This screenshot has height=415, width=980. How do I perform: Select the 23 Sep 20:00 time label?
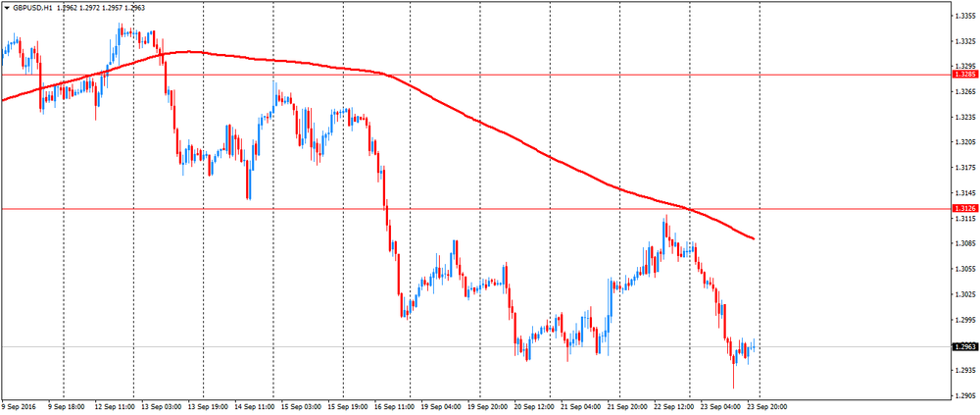769,406
